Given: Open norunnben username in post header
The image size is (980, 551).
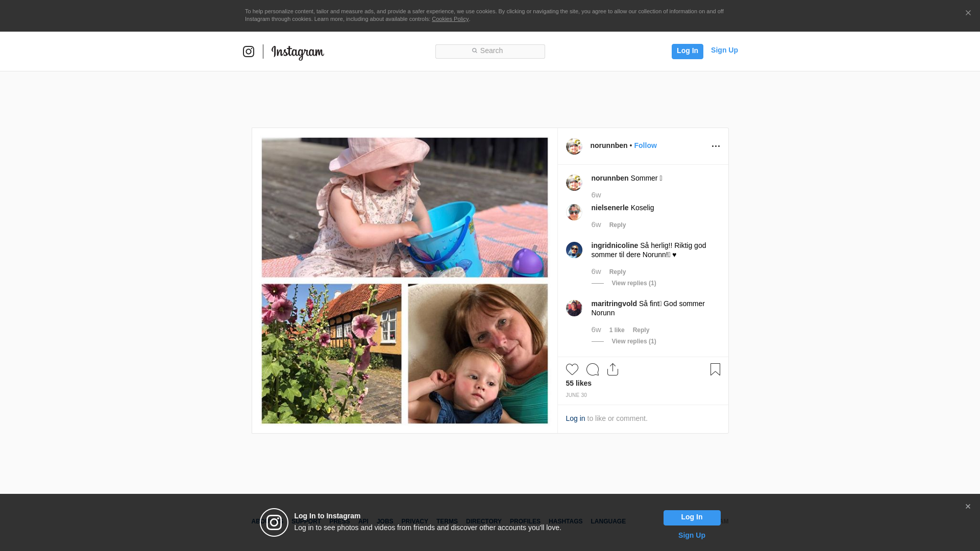Looking at the screenshot, I should point(609,145).
